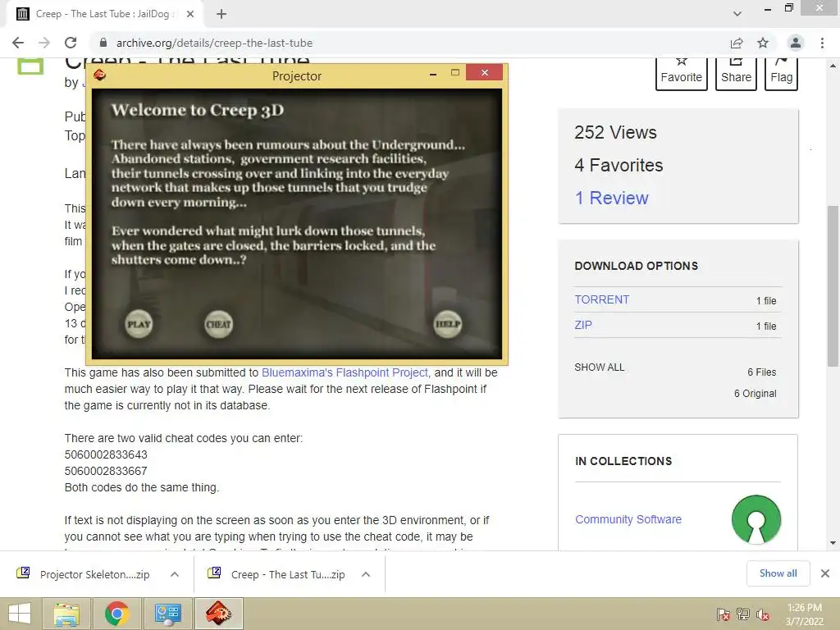Maximize the Projector window
This screenshot has height=630, width=840.
click(x=454, y=72)
